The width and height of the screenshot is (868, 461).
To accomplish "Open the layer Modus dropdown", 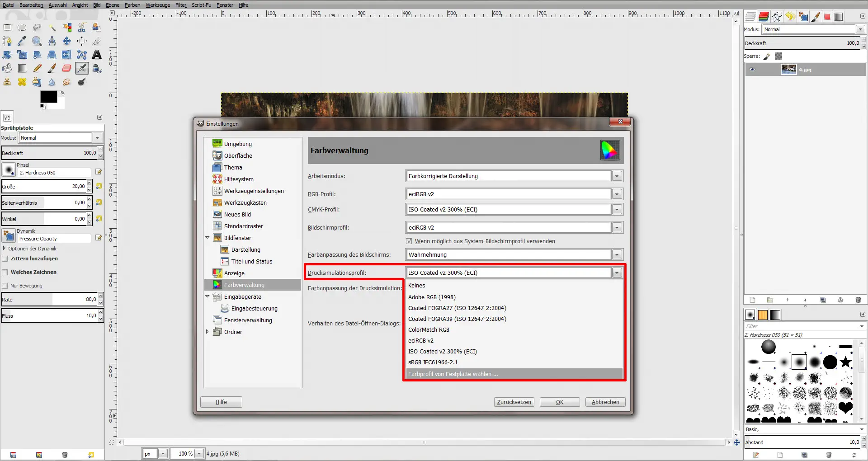I will [x=860, y=29].
